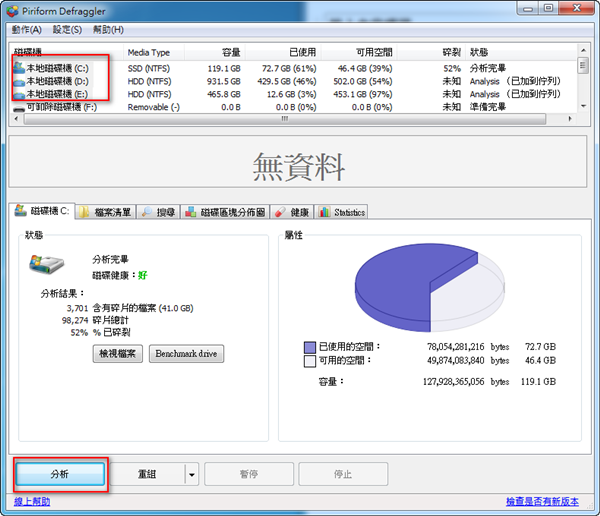
Task: Click the blocks icon on 磁碟區塊分佈圖 tab
Action: [191, 212]
